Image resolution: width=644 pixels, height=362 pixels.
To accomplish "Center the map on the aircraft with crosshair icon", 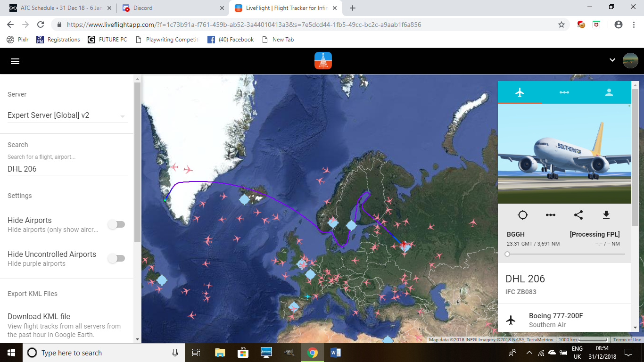I will (522, 215).
